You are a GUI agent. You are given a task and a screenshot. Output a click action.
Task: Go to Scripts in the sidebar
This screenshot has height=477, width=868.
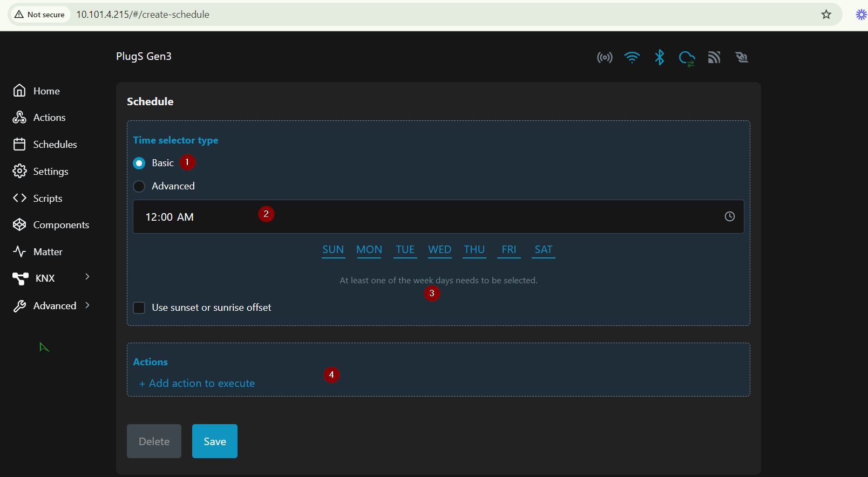48,199
